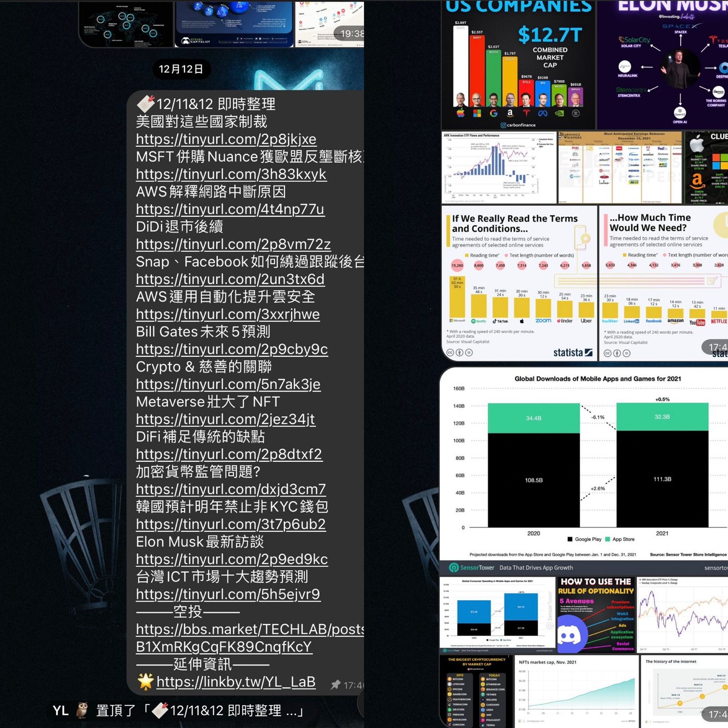Open Global Consumer Spending small blue chart
Image resolution: width=728 pixels, height=728 pixels.
[x=497, y=615]
